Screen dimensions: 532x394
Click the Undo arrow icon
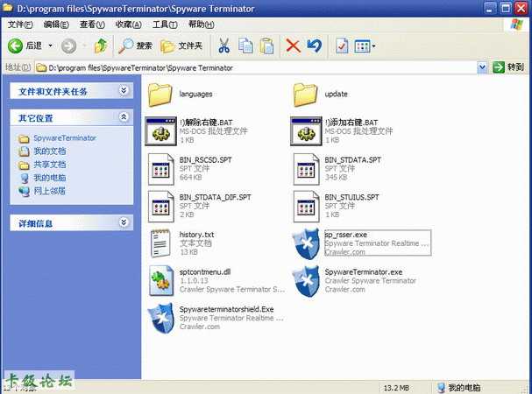pyautogui.click(x=314, y=46)
